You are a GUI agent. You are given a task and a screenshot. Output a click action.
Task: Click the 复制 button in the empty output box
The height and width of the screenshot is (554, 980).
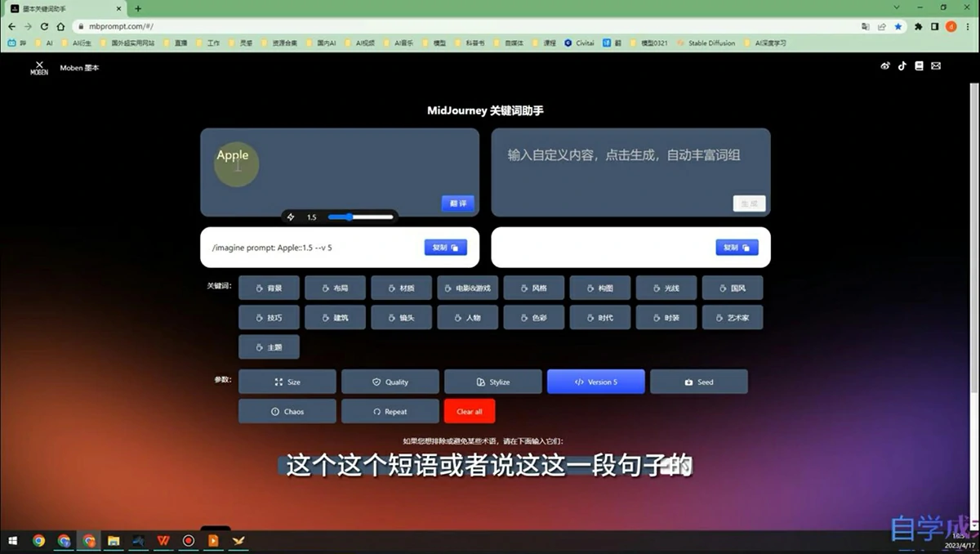point(737,247)
